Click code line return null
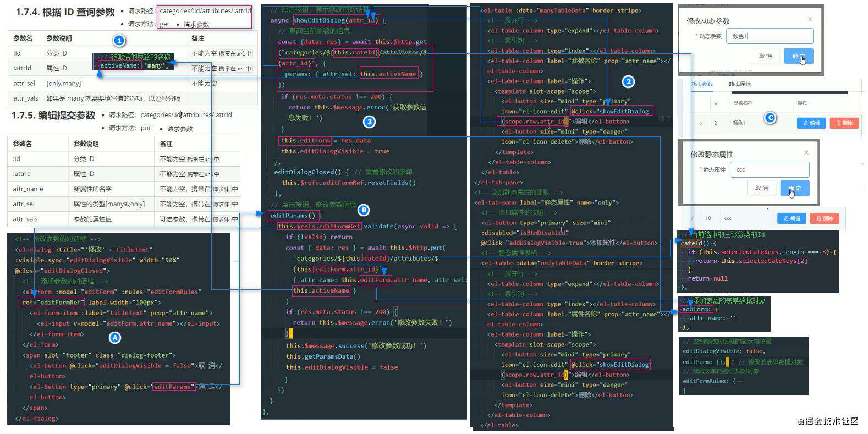This screenshot has width=868, height=434. coord(707,278)
